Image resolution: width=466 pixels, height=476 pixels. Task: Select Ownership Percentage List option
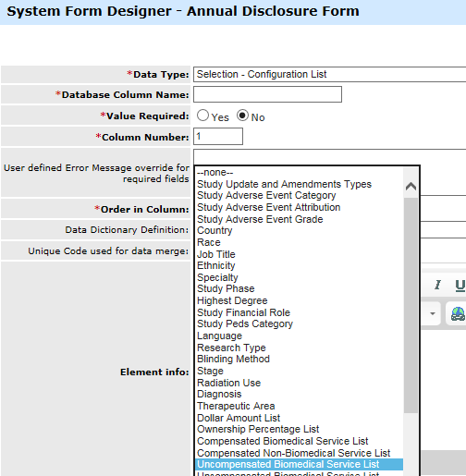click(299, 429)
